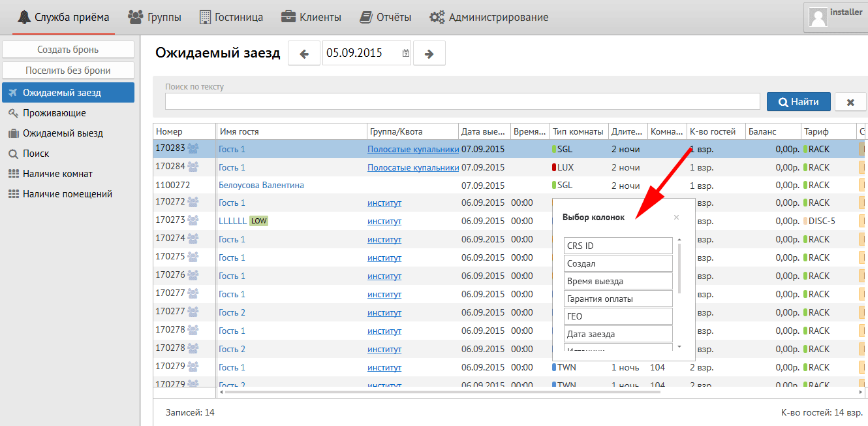Open the Администрирование menu

[x=489, y=17]
